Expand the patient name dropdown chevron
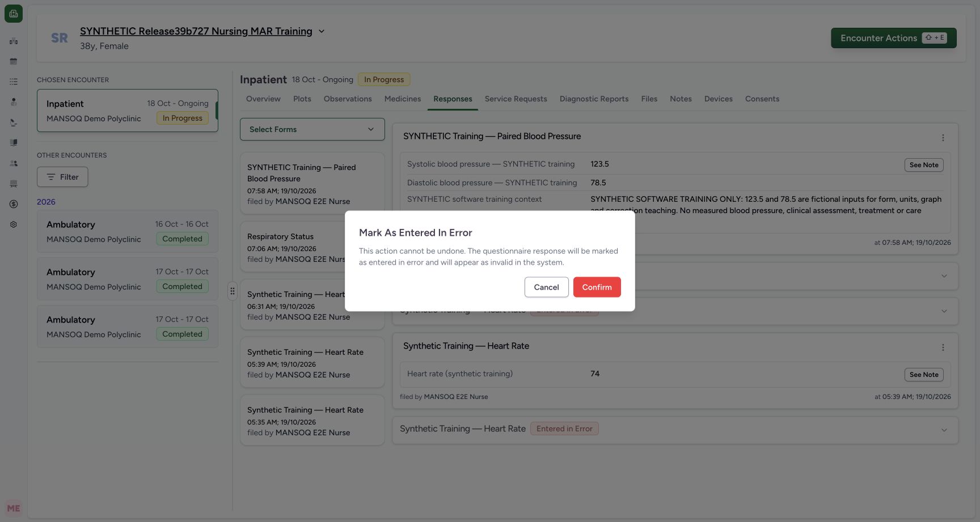Image resolution: width=980 pixels, height=522 pixels. [x=322, y=31]
